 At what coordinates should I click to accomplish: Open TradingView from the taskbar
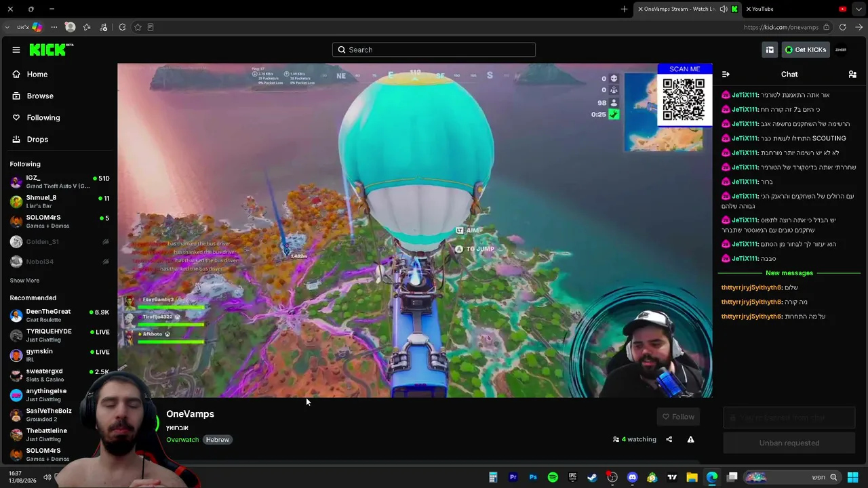672,477
